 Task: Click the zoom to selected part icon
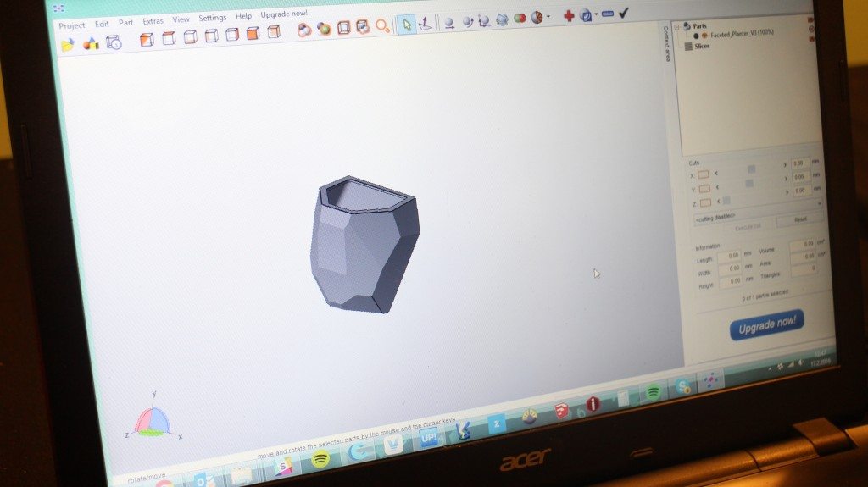(x=324, y=29)
